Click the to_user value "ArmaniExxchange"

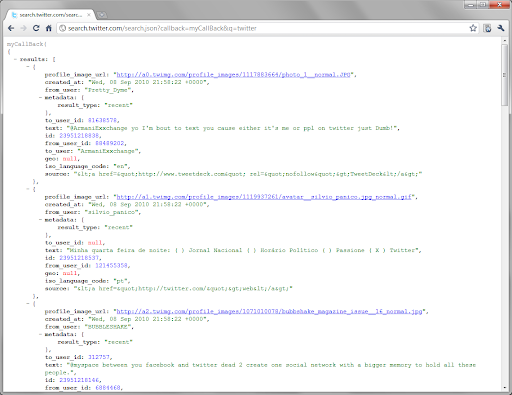[109, 151]
